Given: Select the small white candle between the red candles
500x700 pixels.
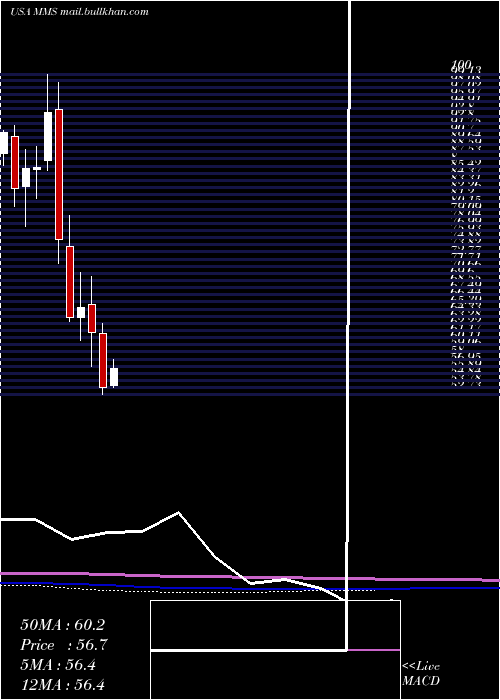Looking at the screenshot, I should 81,312.
